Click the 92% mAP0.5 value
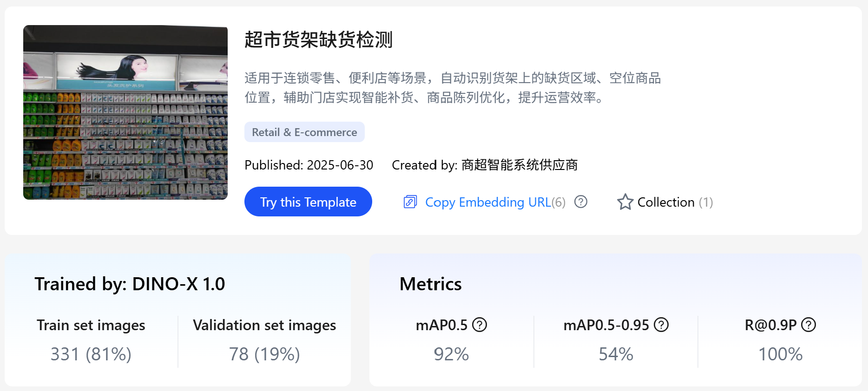Viewport: 868px width, 391px height. [x=451, y=354]
